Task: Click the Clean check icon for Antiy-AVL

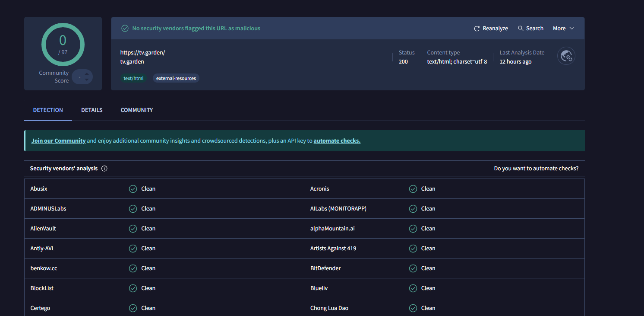Action: tap(133, 249)
